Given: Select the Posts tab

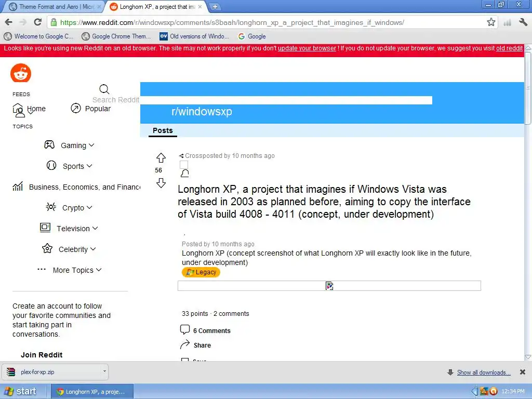Looking at the screenshot, I should pos(163,130).
